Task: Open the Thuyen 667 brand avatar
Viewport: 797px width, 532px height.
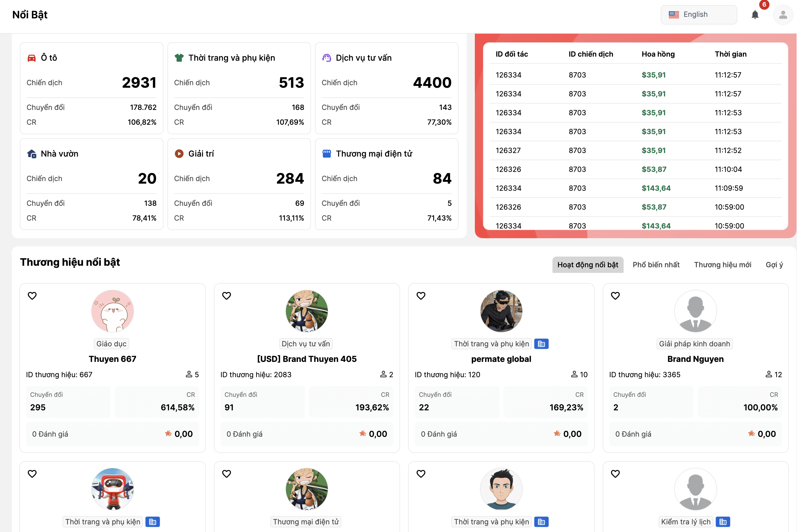Action: (112, 311)
